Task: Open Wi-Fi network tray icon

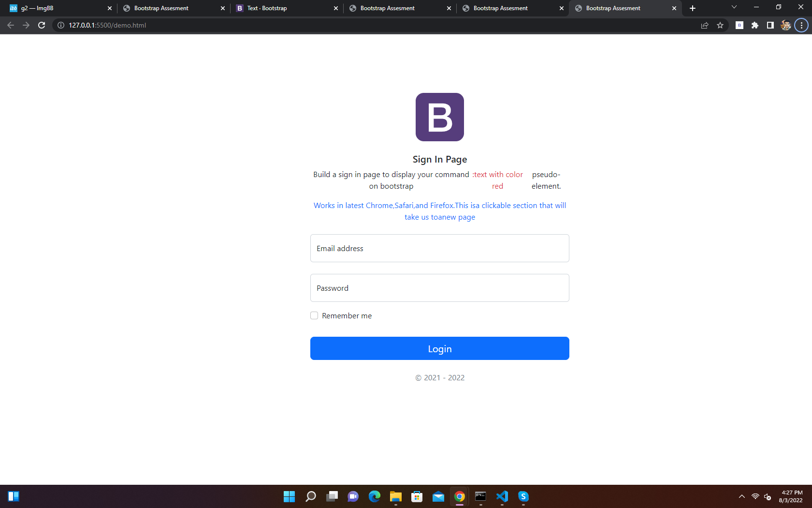Action: [755, 496]
